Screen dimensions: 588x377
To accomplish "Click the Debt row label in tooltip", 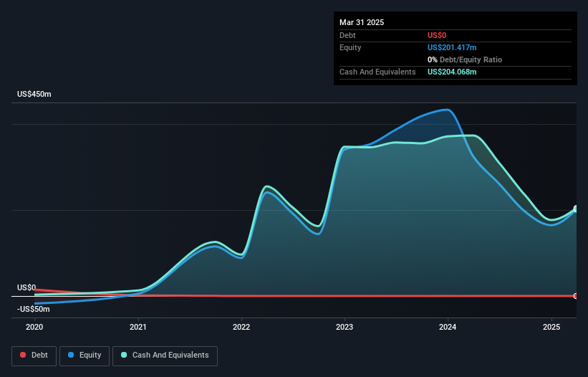I will click(x=347, y=35).
